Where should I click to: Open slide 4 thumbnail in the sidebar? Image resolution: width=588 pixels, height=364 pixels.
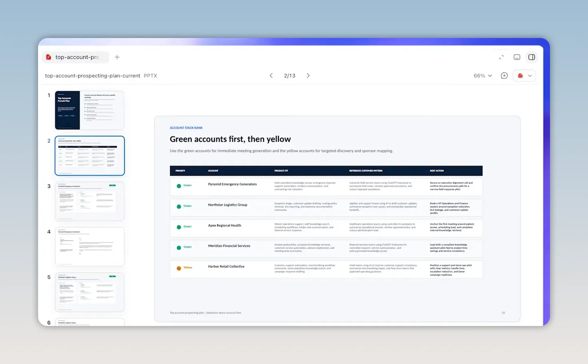tap(90, 246)
